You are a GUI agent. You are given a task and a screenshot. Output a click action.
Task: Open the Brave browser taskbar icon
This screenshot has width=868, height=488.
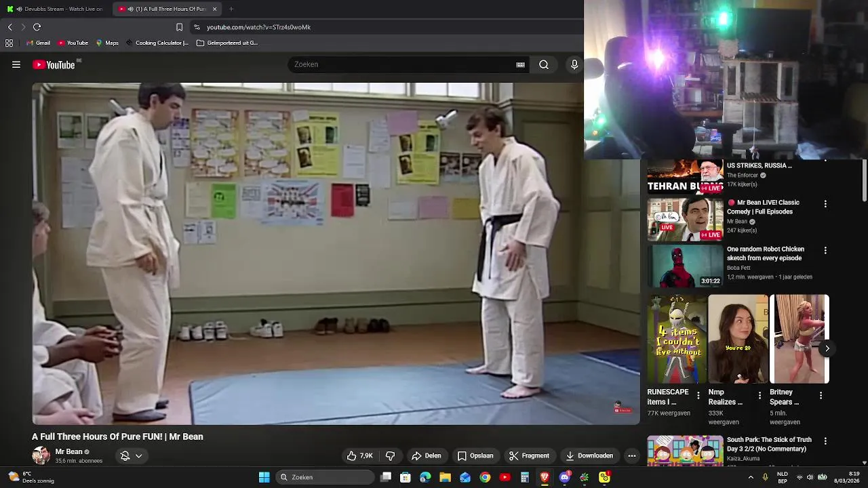(545, 477)
